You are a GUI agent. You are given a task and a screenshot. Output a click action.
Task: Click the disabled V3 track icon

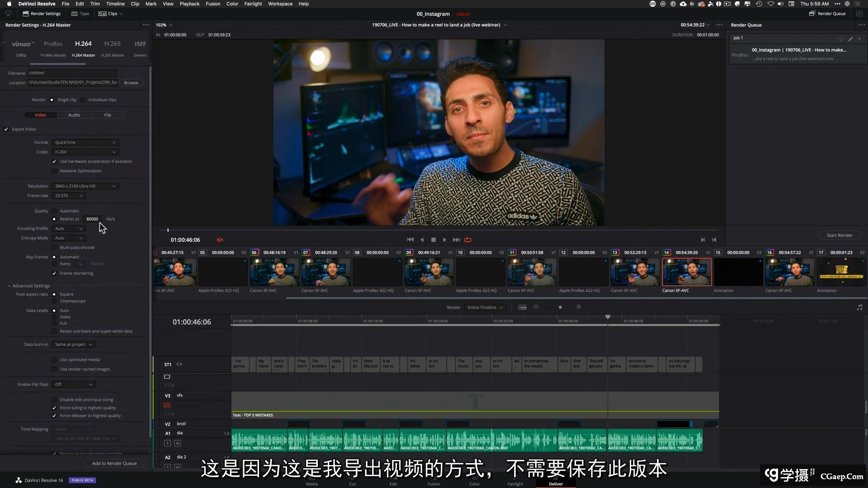tap(167, 405)
